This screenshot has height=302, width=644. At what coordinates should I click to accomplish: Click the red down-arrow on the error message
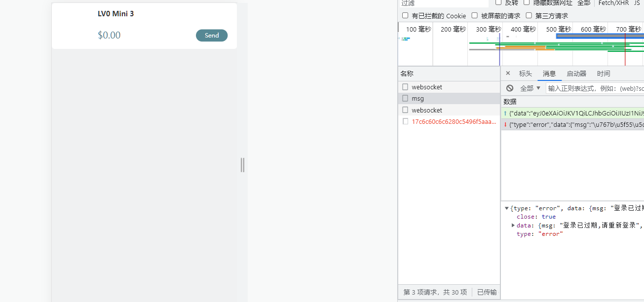click(505, 125)
